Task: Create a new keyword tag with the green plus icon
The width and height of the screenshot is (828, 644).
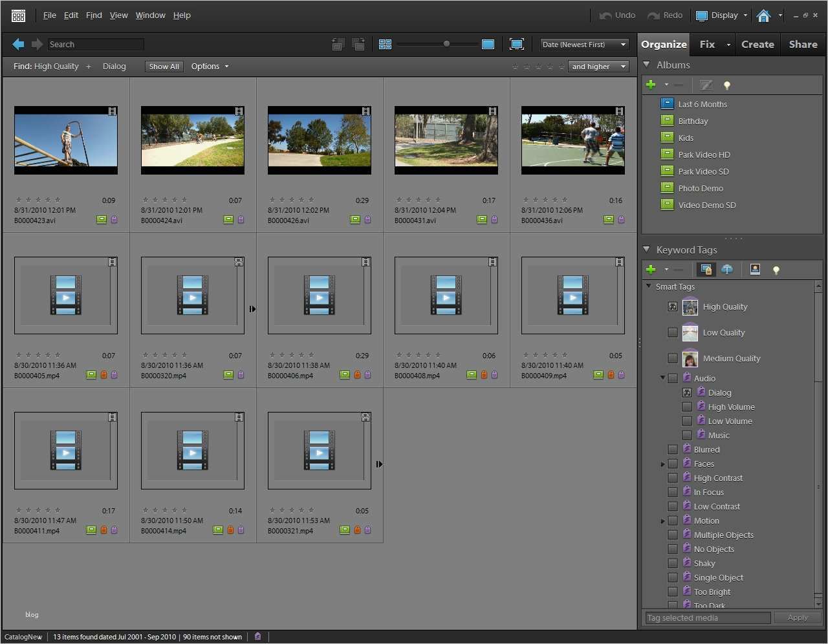Action: click(651, 270)
